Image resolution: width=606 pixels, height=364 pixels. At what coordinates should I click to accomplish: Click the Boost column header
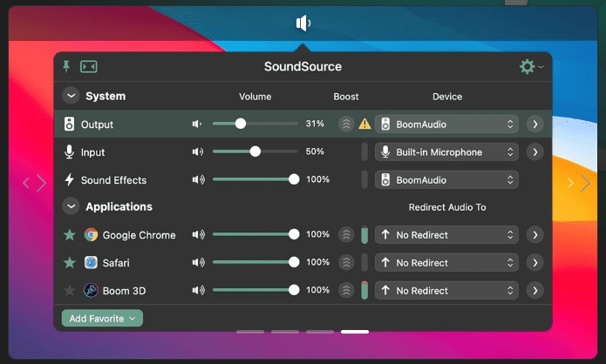click(346, 97)
